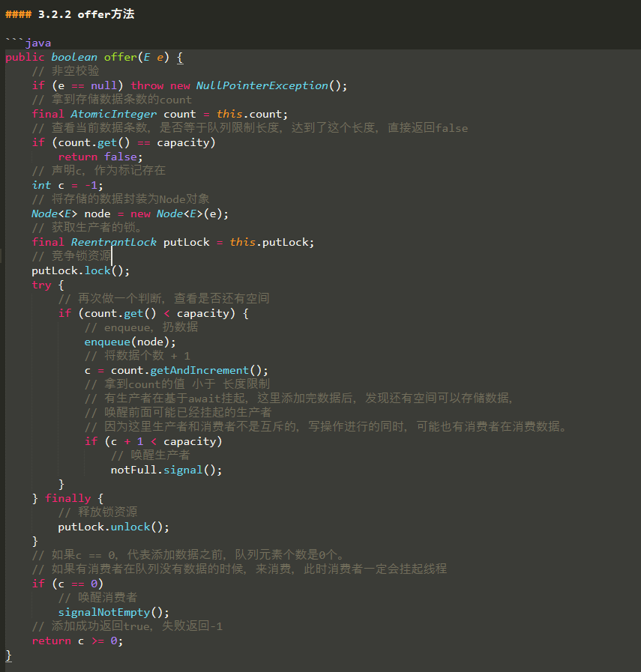This screenshot has width=641, height=672.
Task: Click the line 'if (c == 0)'
Action: coord(67,584)
